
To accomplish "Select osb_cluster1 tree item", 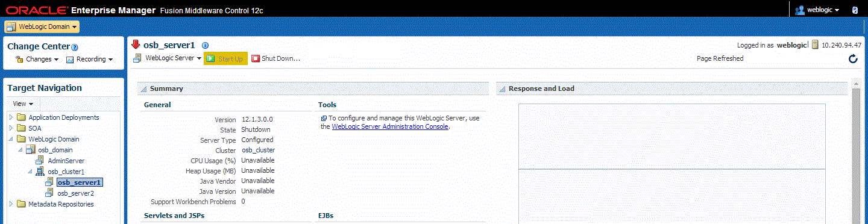I will [x=66, y=172].
